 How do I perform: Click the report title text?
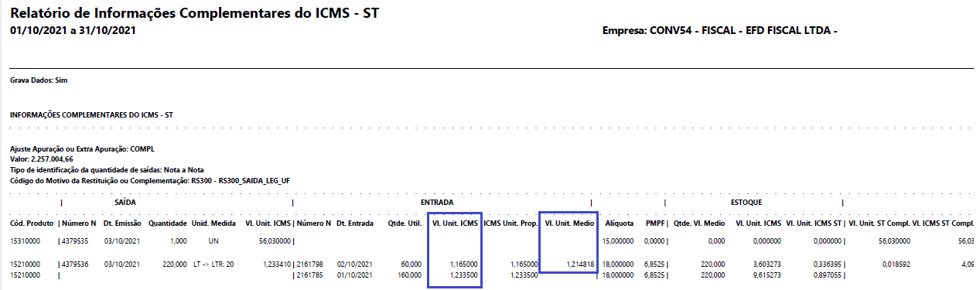195,13
